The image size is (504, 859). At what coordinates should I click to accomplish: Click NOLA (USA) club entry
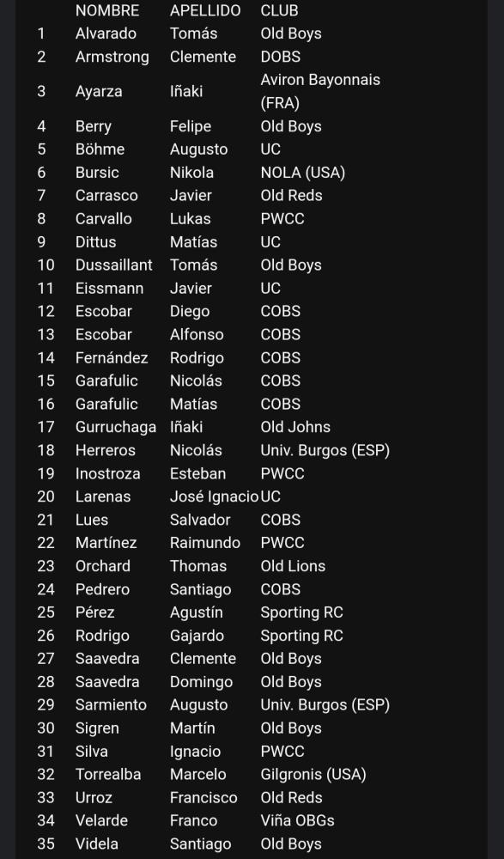(303, 173)
